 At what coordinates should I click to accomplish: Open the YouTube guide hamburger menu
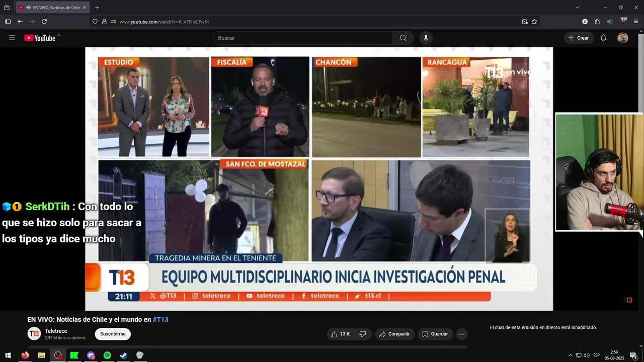[12, 38]
